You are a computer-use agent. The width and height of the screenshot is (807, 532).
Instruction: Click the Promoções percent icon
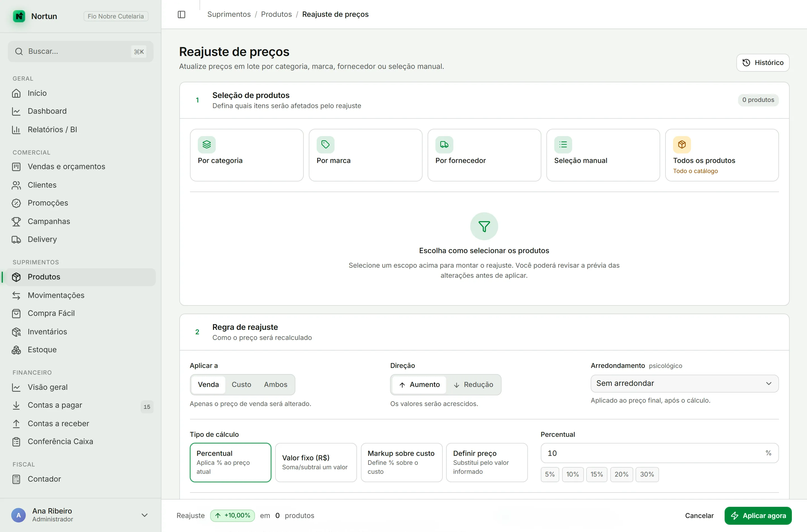tap(16, 203)
